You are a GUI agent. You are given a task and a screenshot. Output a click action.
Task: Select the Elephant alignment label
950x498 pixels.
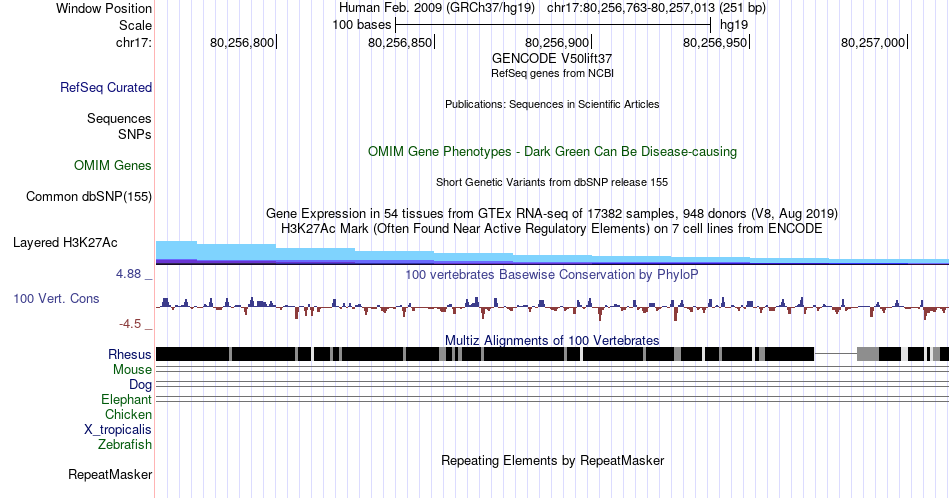coord(126,399)
